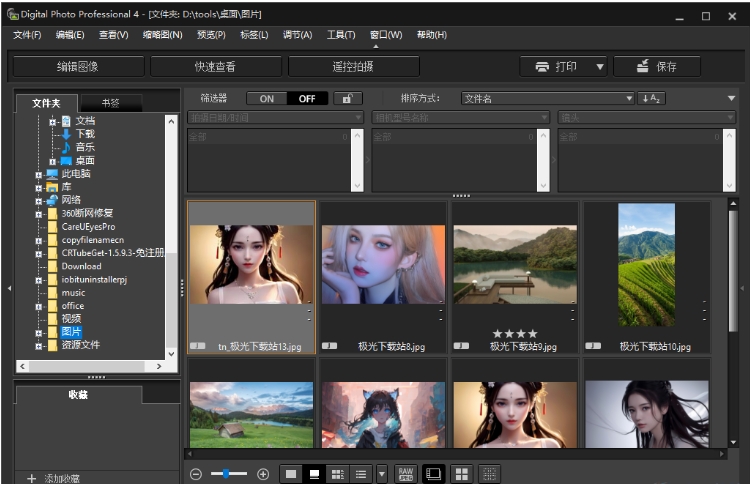
Task: Open the 预览(P) menu
Action: (211, 35)
